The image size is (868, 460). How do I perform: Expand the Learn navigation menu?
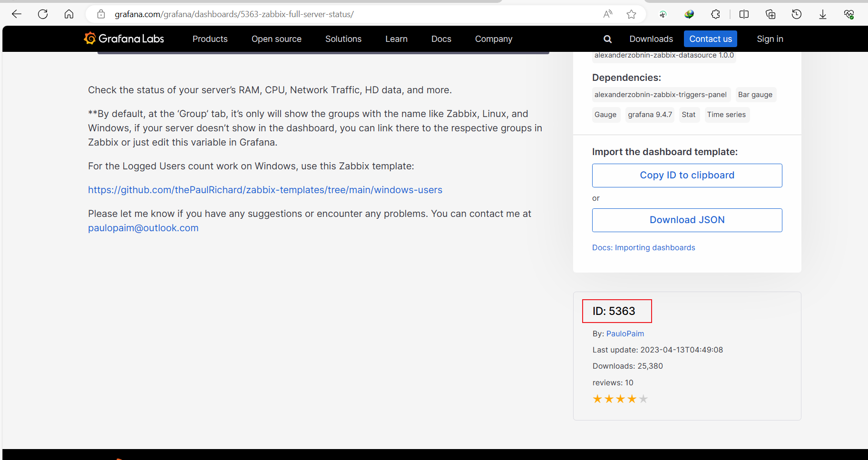coord(396,39)
